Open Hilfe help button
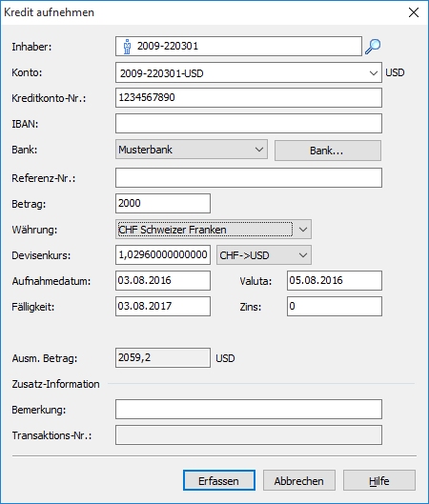429x504 pixels. coord(379,480)
